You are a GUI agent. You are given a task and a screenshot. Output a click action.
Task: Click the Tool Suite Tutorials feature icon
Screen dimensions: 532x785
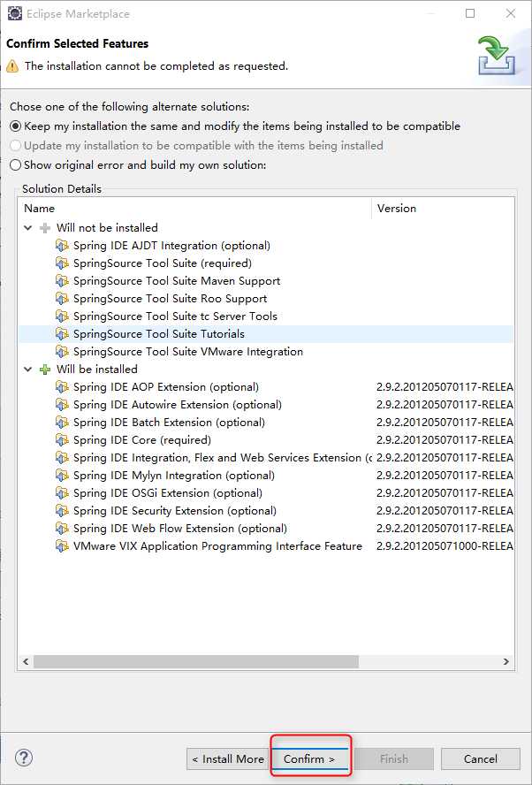point(62,334)
